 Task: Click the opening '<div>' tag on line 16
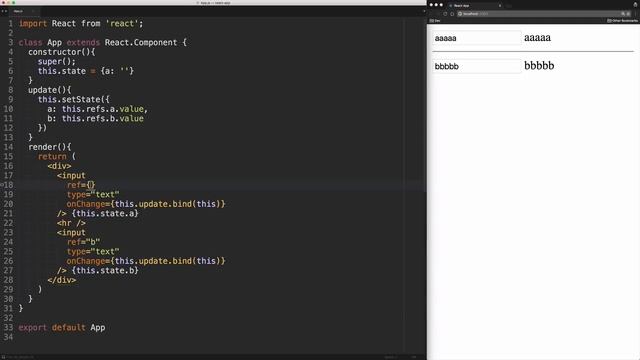[59, 166]
